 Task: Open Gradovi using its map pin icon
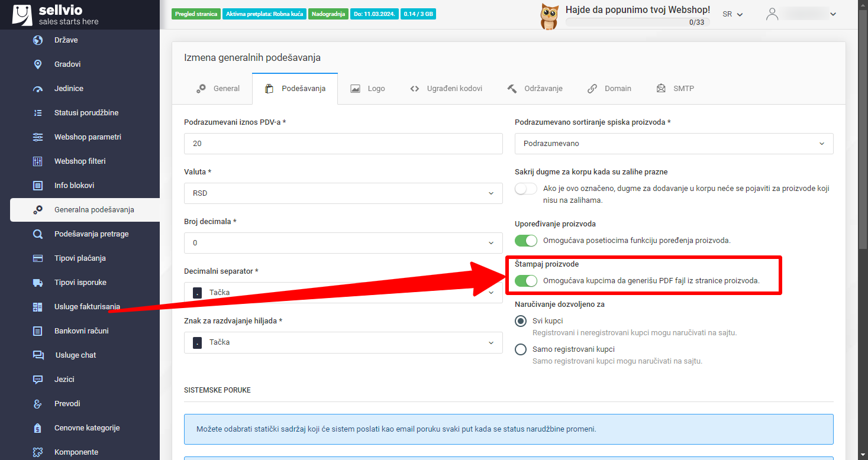pyautogui.click(x=37, y=64)
